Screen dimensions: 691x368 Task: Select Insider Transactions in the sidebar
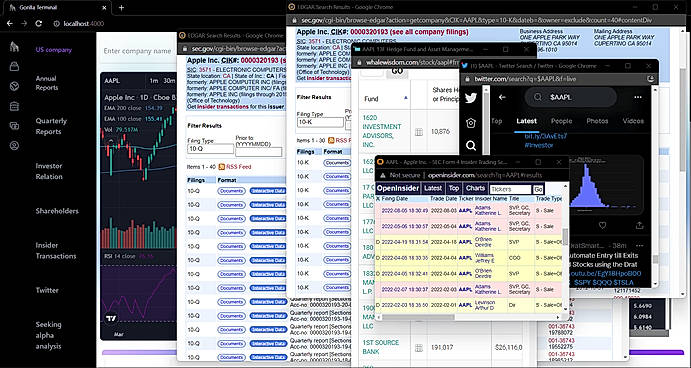(56, 251)
